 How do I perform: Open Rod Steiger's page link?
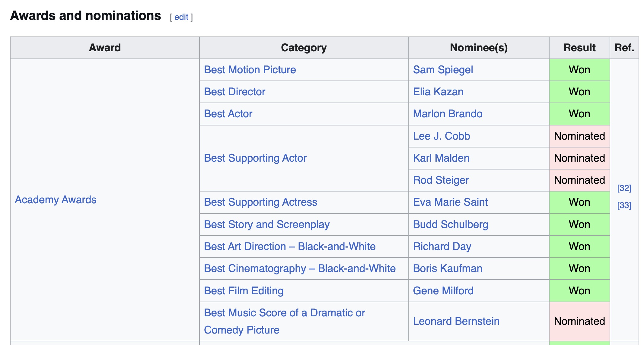(441, 180)
